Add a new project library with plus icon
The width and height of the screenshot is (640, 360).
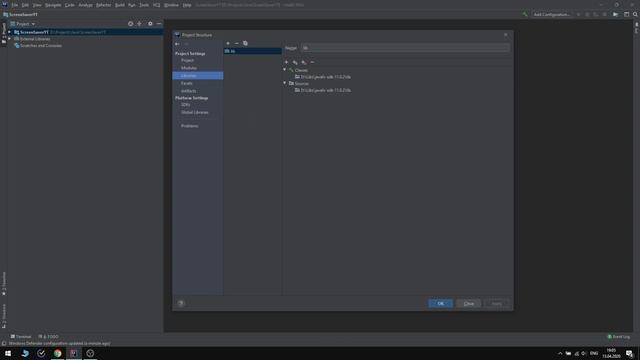click(x=228, y=43)
